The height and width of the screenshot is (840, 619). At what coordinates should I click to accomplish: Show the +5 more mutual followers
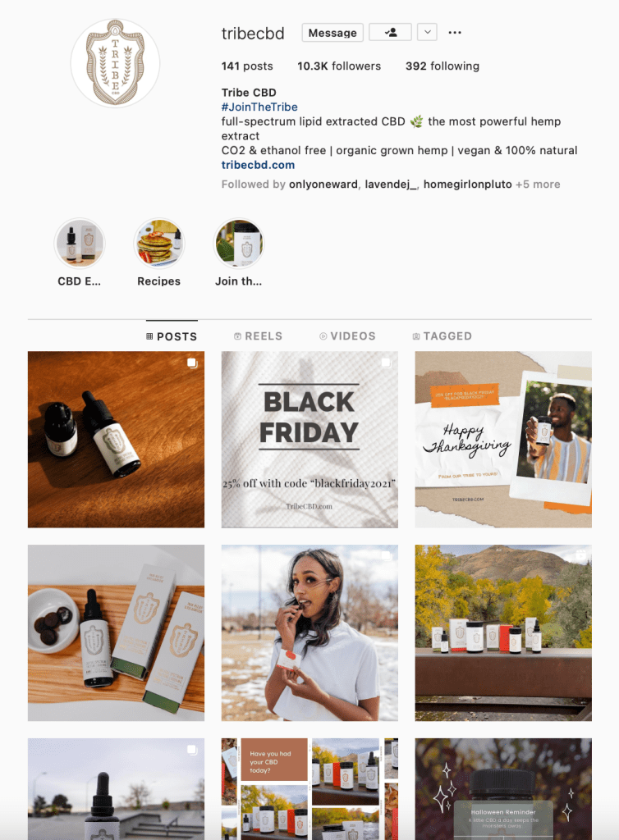pyautogui.click(x=538, y=185)
